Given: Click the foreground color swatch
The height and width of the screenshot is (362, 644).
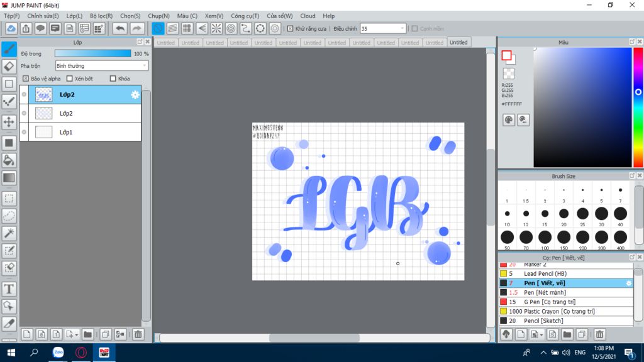Looking at the screenshot, I should coord(506,55).
